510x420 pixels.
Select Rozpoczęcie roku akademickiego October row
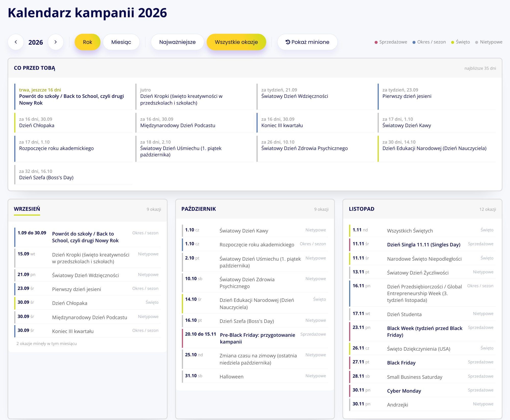pos(255,244)
